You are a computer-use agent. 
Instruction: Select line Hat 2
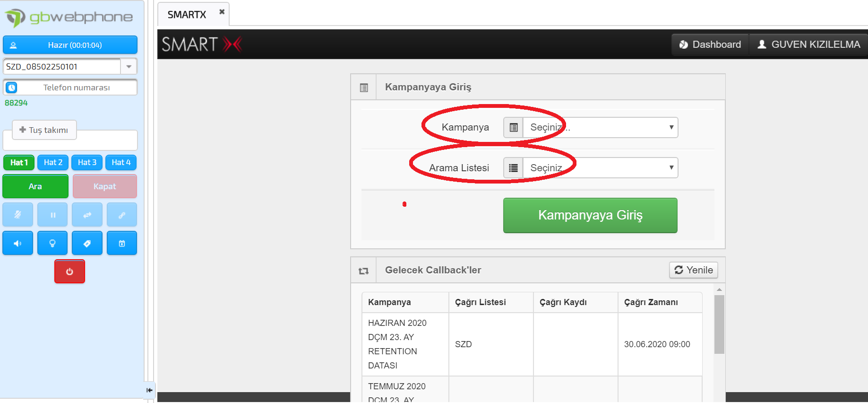pos(53,163)
